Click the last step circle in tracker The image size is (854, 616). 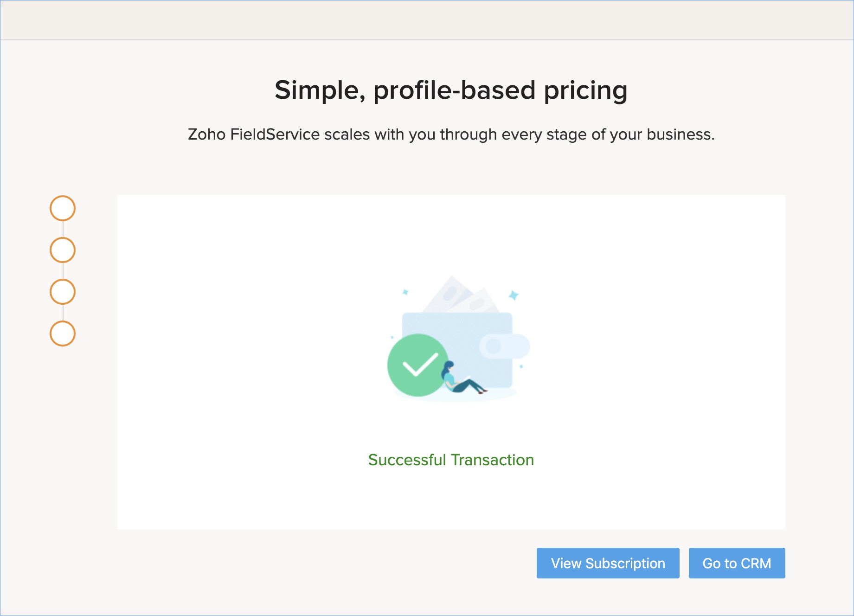(x=63, y=334)
